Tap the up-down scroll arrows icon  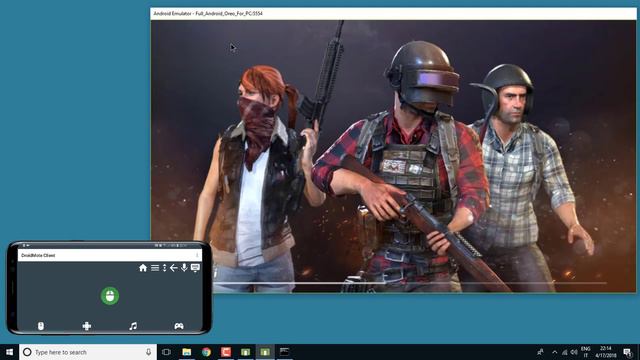(164, 268)
